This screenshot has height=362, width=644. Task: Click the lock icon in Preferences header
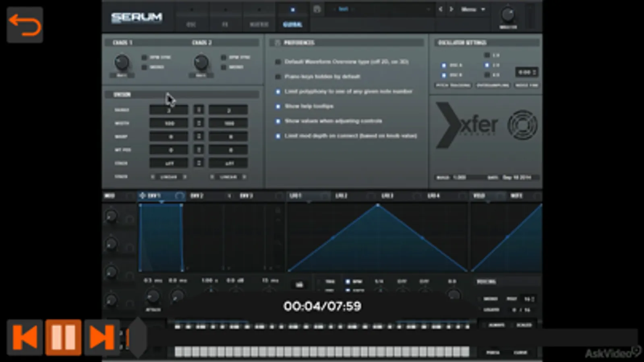277,42
